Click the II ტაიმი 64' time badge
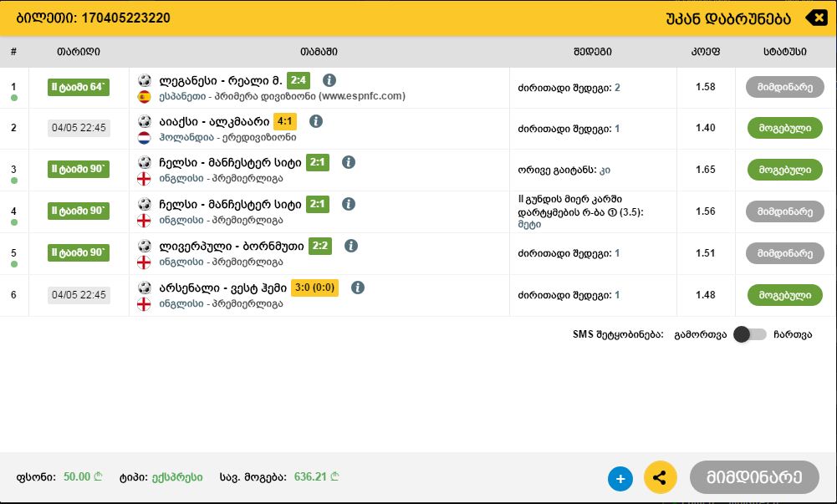This screenshot has width=837, height=504. 79,87
